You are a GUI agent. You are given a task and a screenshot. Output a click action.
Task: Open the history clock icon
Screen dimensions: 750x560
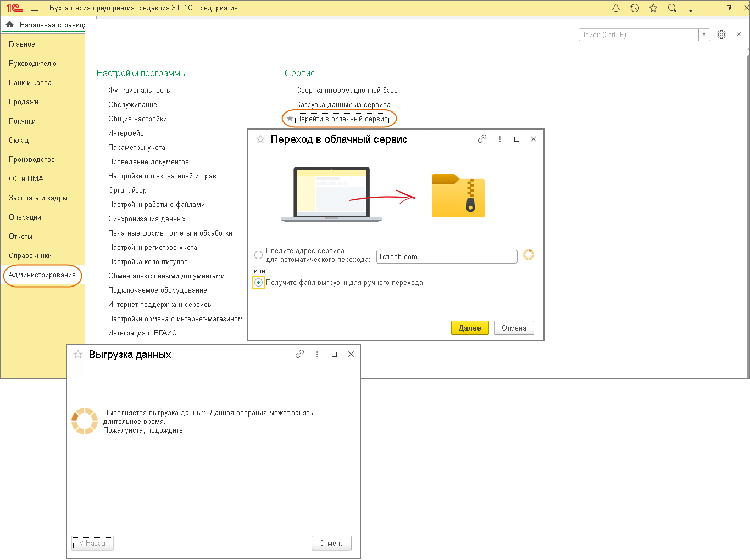tap(635, 8)
